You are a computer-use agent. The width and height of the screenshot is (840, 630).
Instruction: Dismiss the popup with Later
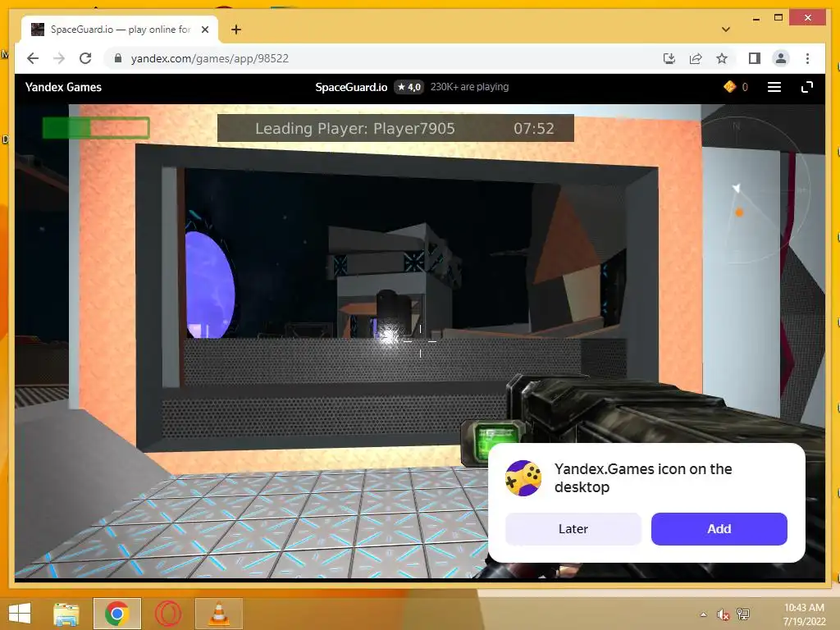(x=573, y=529)
